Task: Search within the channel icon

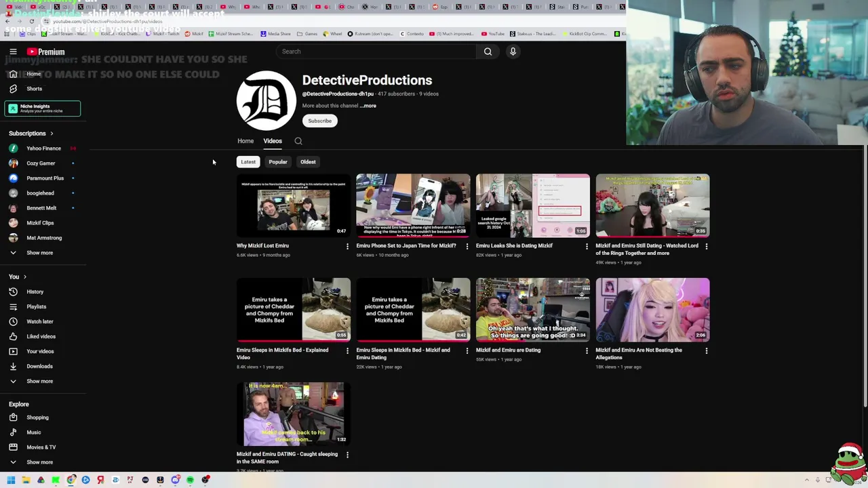Action: pos(298,141)
